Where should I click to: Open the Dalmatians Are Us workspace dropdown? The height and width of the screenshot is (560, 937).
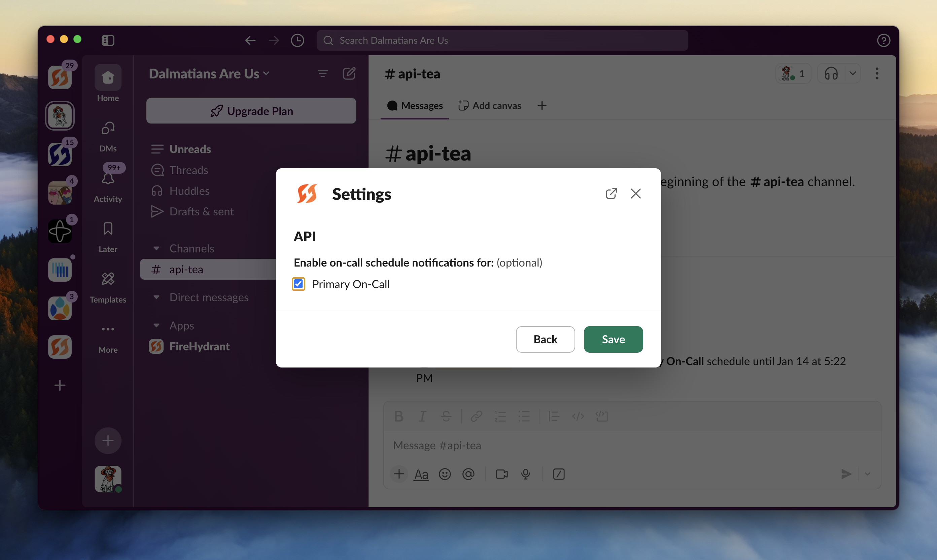click(209, 74)
